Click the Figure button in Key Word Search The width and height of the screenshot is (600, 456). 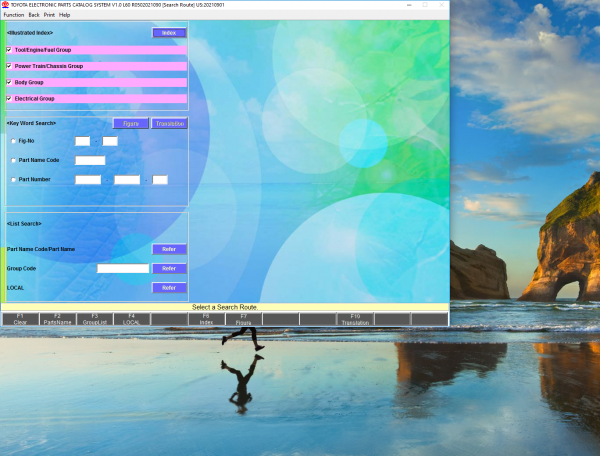pyautogui.click(x=130, y=124)
